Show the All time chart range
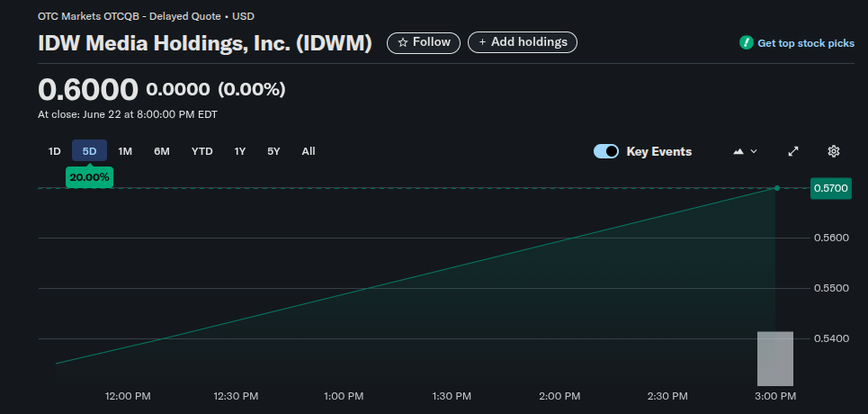 click(x=309, y=151)
